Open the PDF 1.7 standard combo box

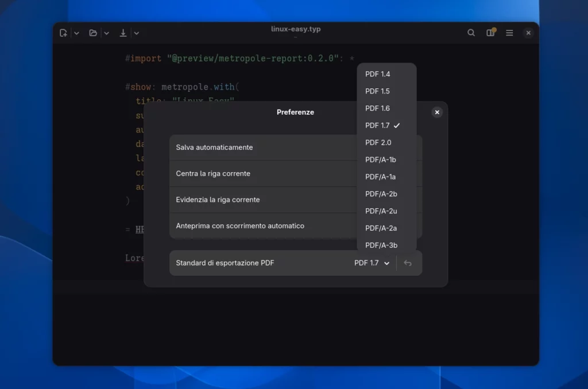coord(372,263)
